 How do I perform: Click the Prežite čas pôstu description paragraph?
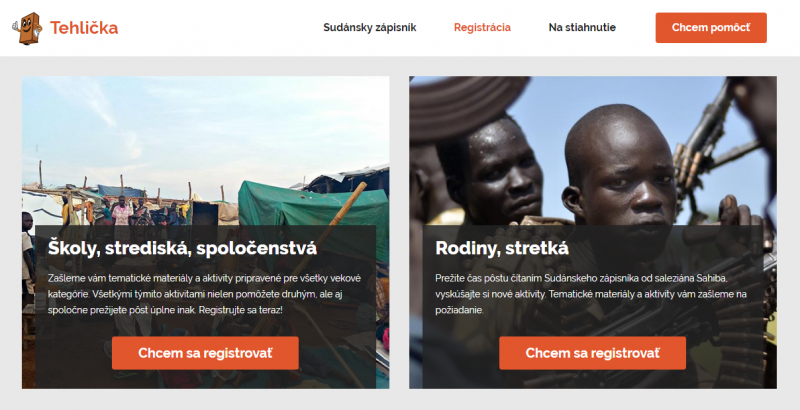point(591,294)
